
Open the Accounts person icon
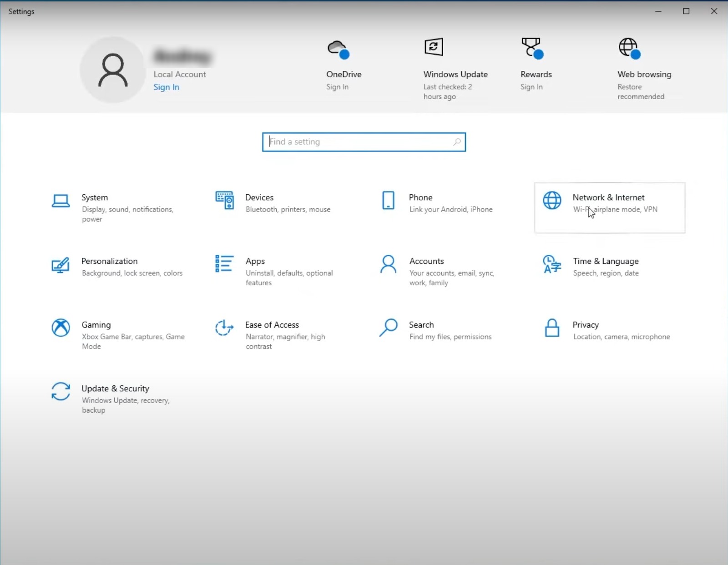pyautogui.click(x=388, y=264)
